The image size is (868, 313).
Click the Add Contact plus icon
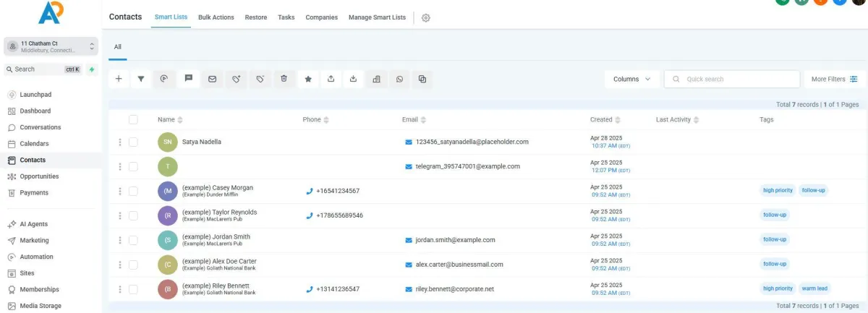pos(119,80)
